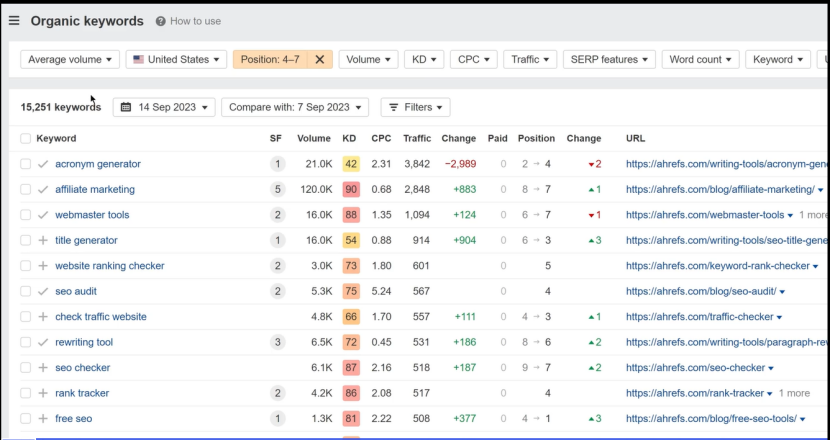Check the website ranking checker row checkbox
Screen dimensions: 830x441
tap(25, 266)
